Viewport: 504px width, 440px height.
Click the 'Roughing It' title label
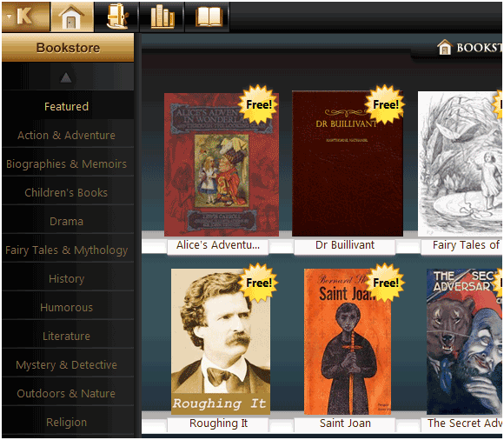click(219, 423)
